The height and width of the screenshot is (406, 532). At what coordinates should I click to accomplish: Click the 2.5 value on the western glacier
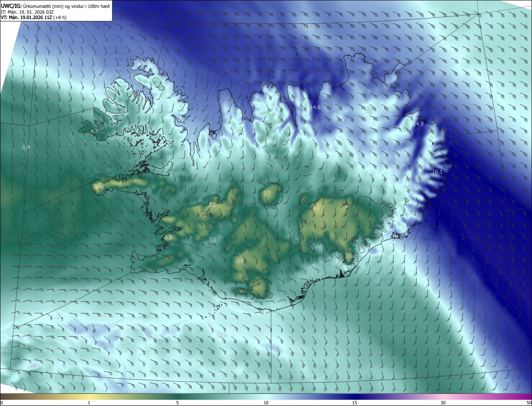pos(212,205)
